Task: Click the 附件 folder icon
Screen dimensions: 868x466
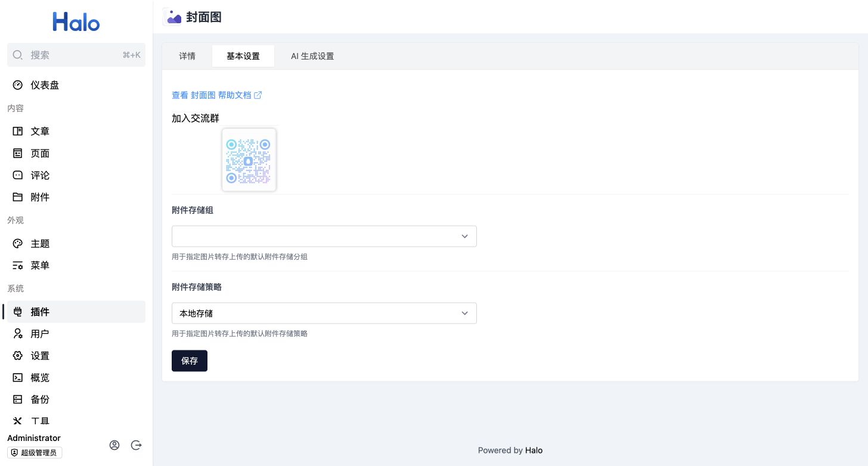Action: [x=18, y=197]
